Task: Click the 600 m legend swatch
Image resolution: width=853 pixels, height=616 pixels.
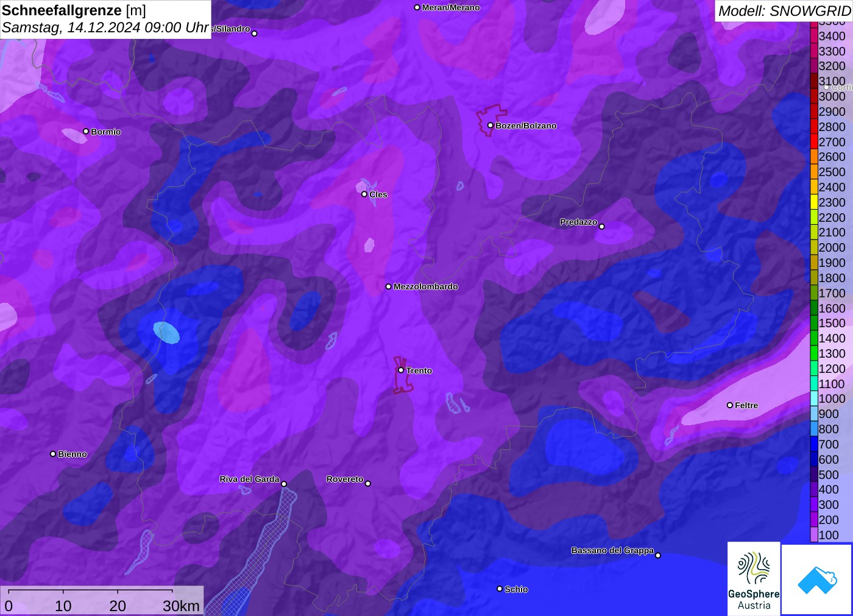Action: click(814, 459)
